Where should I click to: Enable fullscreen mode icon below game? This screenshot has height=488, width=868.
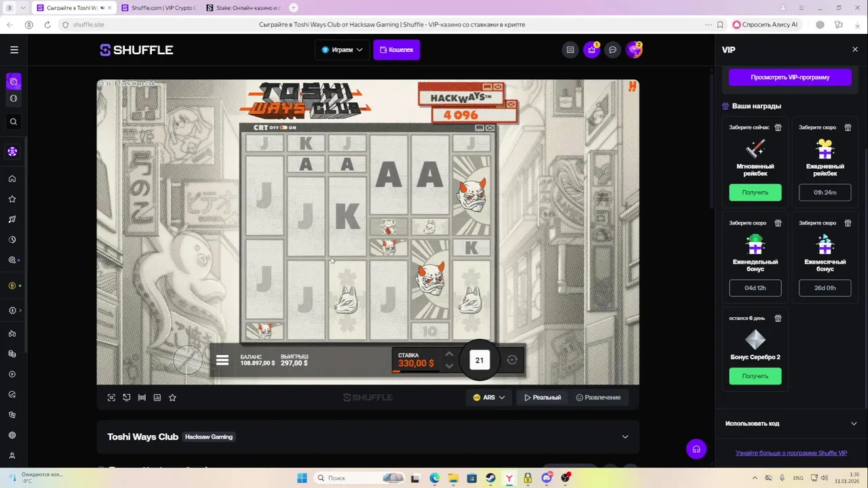(x=111, y=397)
